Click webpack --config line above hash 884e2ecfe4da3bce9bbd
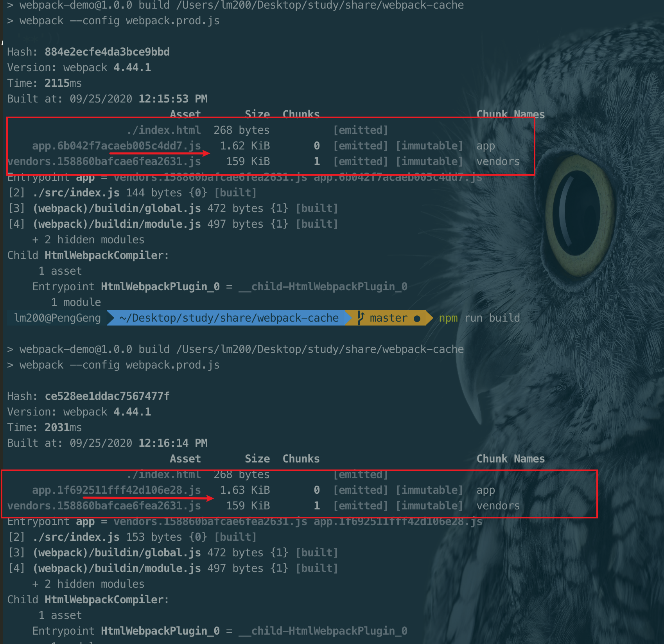The height and width of the screenshot is (644, 664). pos(113,21)
